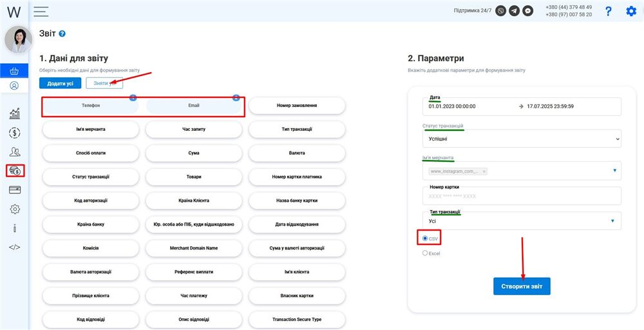Viewport: 644px width, 330px height.
Task: Remove the www_instagram_com merchant tag
Action: click(x=484, y=171)
